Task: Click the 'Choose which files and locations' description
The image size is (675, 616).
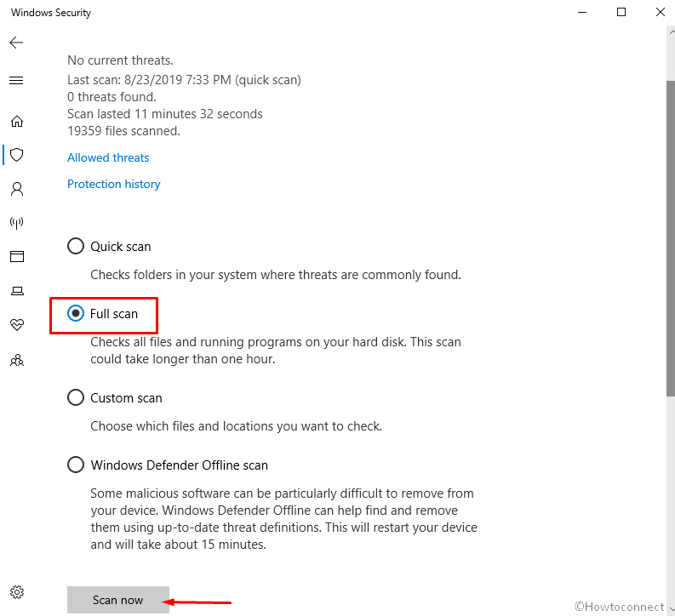Action: click(x=236, y=426)
